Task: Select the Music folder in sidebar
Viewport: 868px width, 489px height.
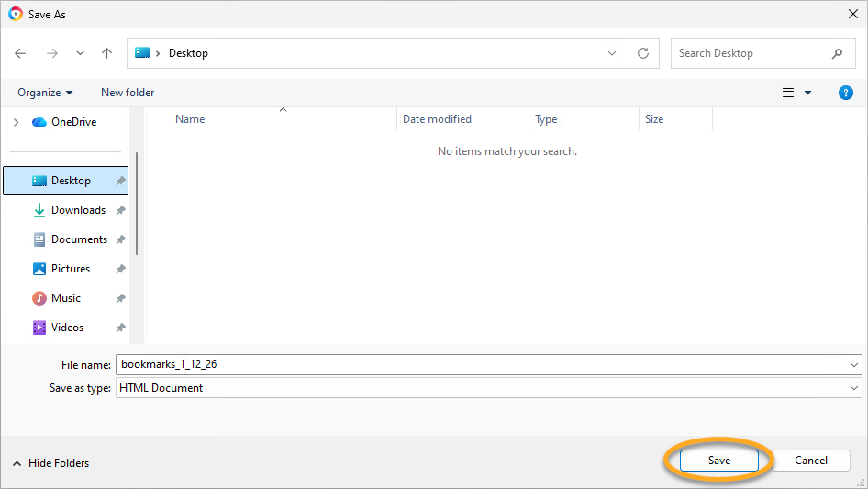Action: (x=65, y=298)
